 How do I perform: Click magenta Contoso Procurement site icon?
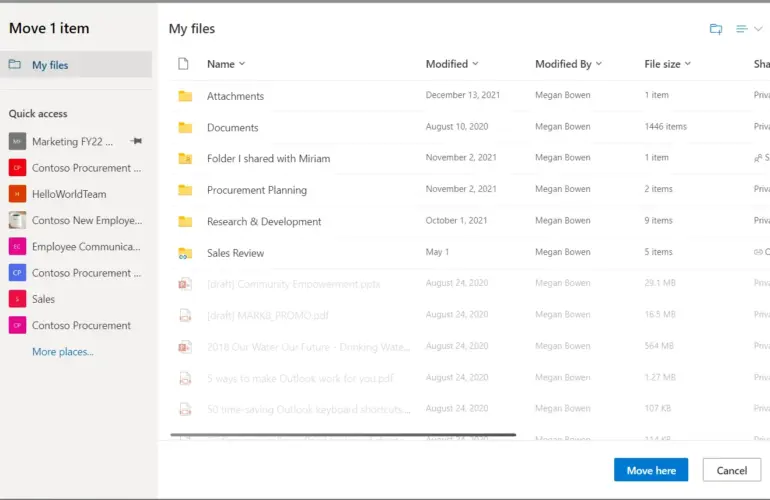coord(17,325)
